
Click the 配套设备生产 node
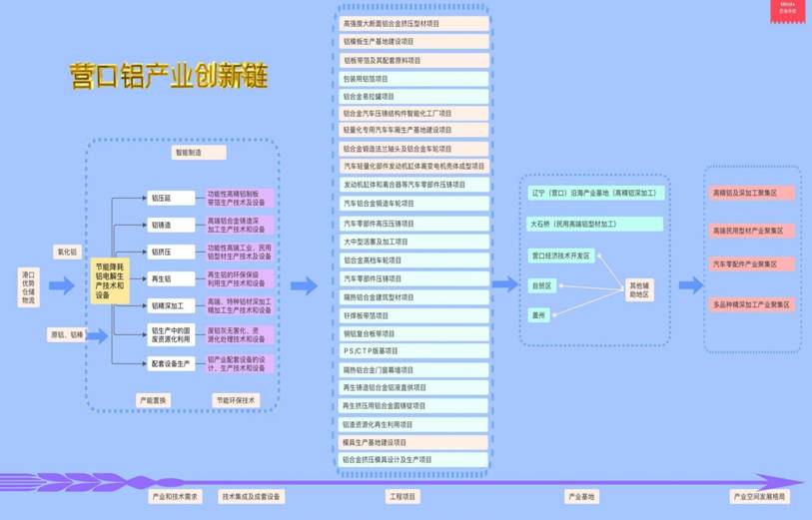pyautogui.click(x=169, y=364)
